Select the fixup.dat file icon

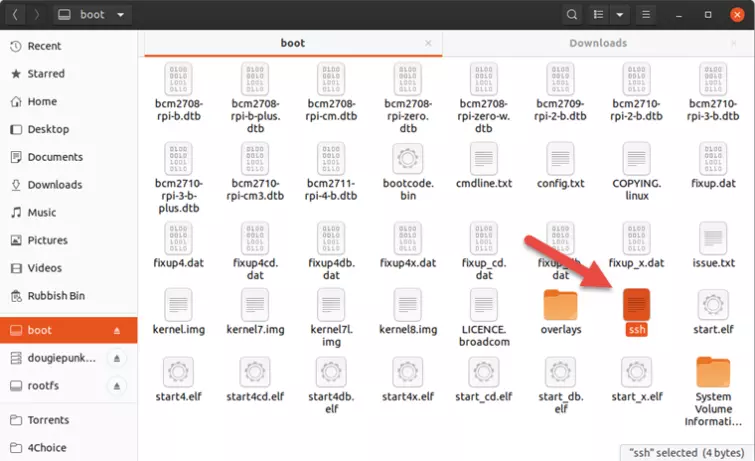[x=713, y=158]
